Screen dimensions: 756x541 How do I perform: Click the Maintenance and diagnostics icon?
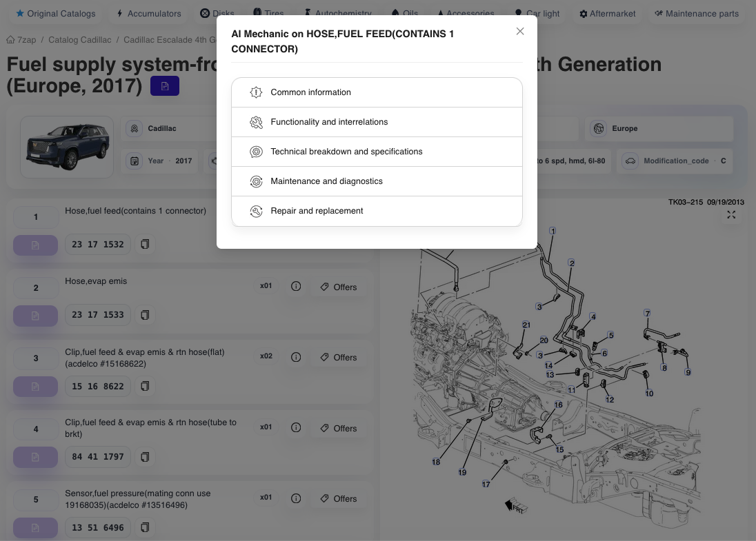coord(256,182)
